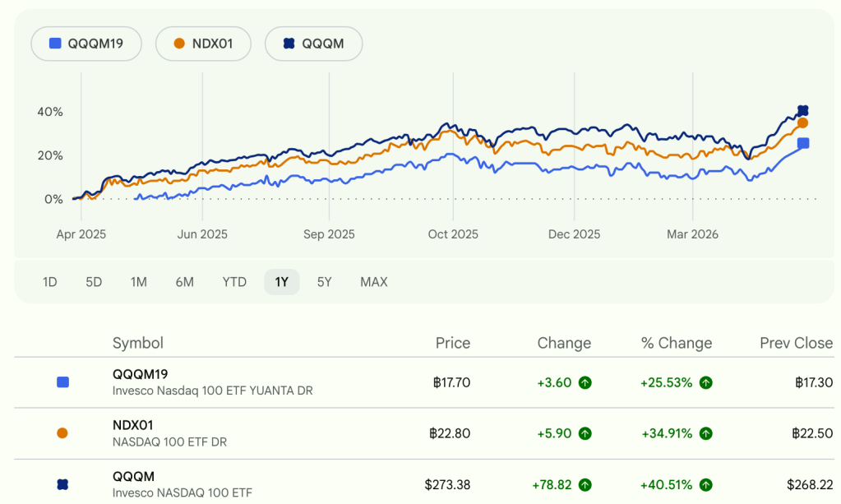
Task: Toggle the QQQM19 series legend chip
Action: click(85, 44)
